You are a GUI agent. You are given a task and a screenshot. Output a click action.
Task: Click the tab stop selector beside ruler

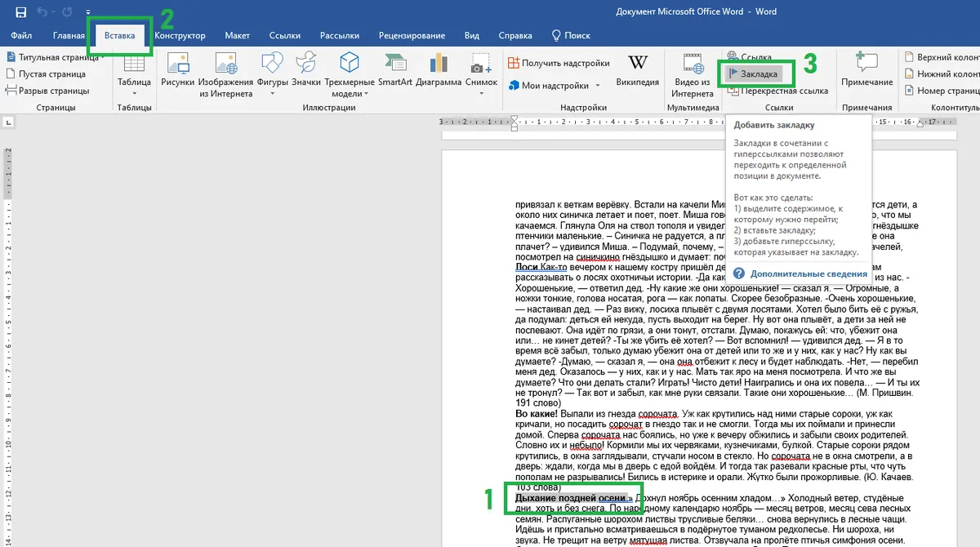[8, 122]
